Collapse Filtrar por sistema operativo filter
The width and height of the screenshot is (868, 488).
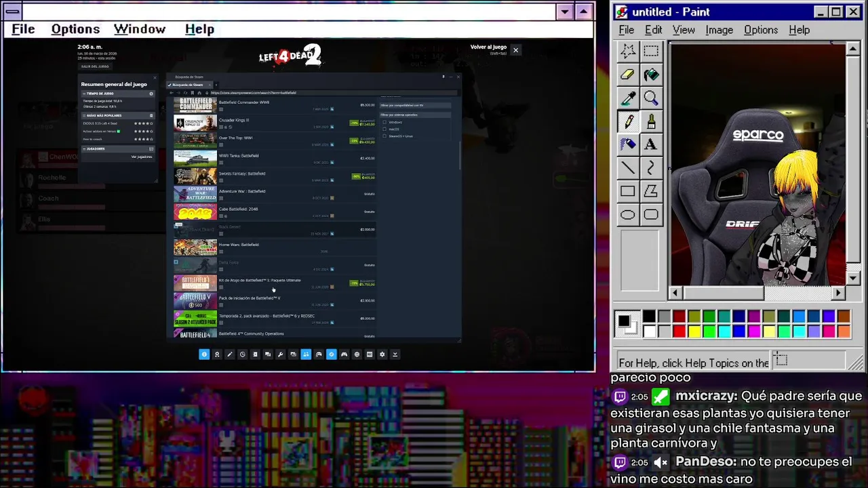(x=415, y=115)
